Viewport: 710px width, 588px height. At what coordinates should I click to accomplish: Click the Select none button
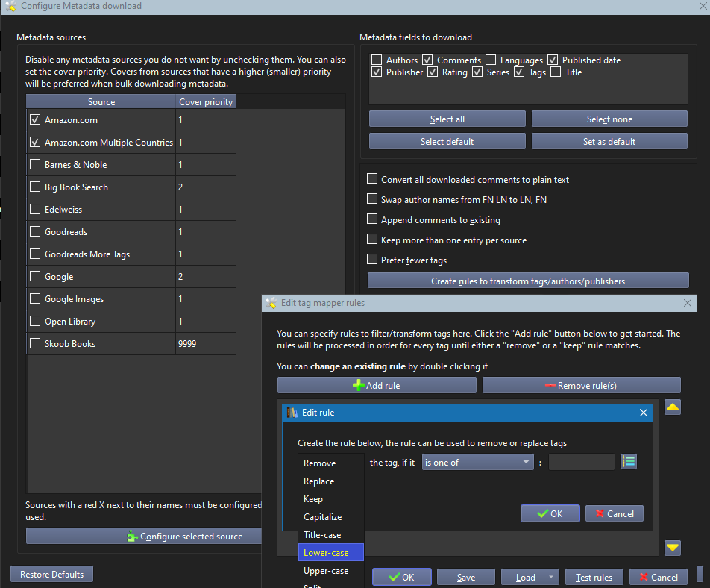tap(609, 119)
